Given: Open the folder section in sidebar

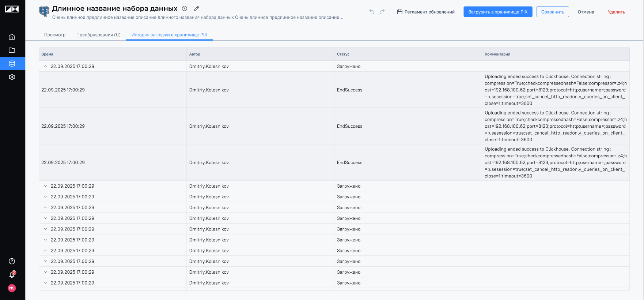Looking at the screenshot, I should [12, 50].
